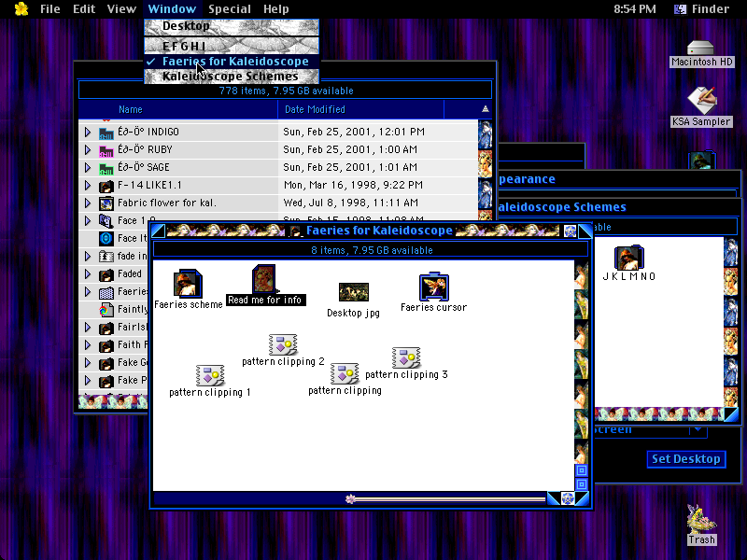Expand the RUBY folder disclosure triangle

(88, 150)
